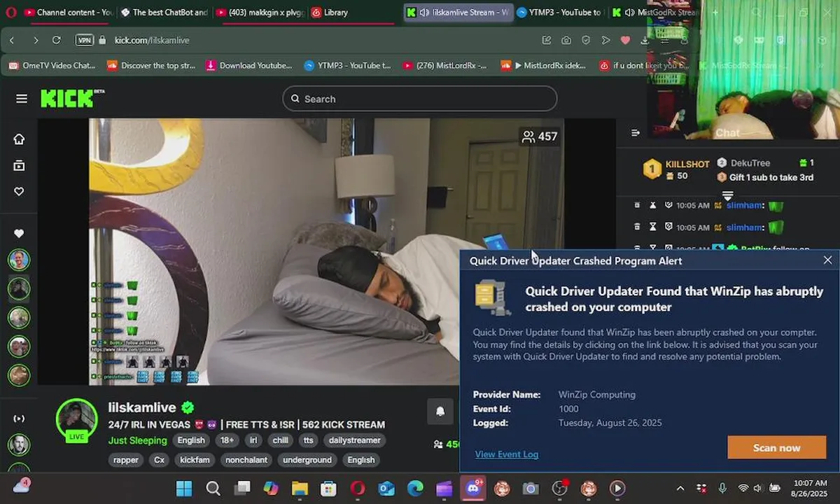Open the OmeTV Video Chat bookmark
The height and width of the screenshot is (504, 840).
coord(51,66)
